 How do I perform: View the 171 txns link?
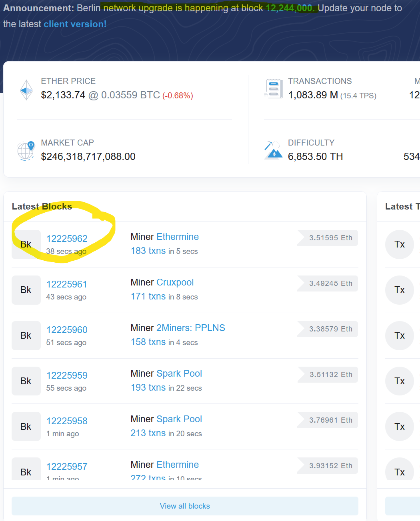148,296
